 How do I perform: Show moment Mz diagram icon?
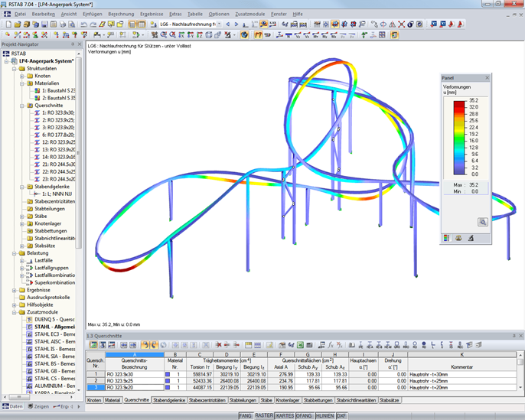point(334,34)
